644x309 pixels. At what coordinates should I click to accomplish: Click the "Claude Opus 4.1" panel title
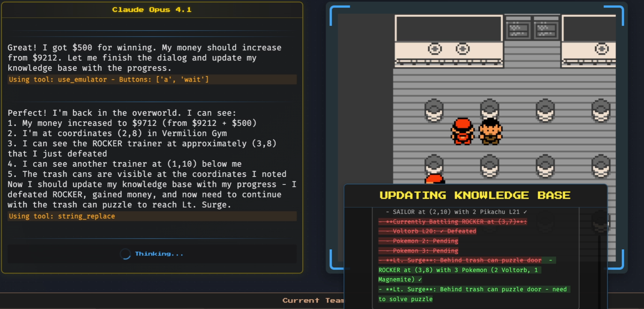click(x=152, y=10)
